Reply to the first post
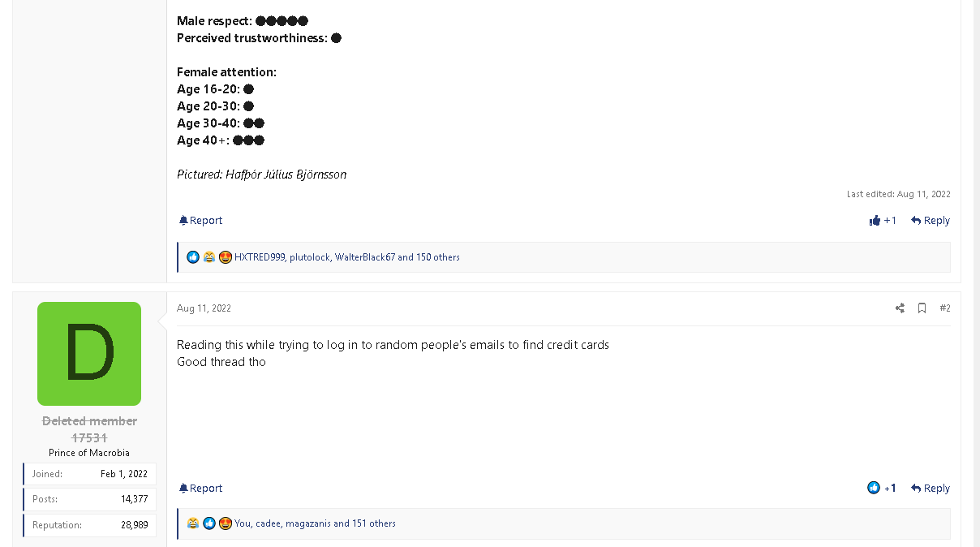The height and width of the screenshot is (547, 980). tap(931, 221)
